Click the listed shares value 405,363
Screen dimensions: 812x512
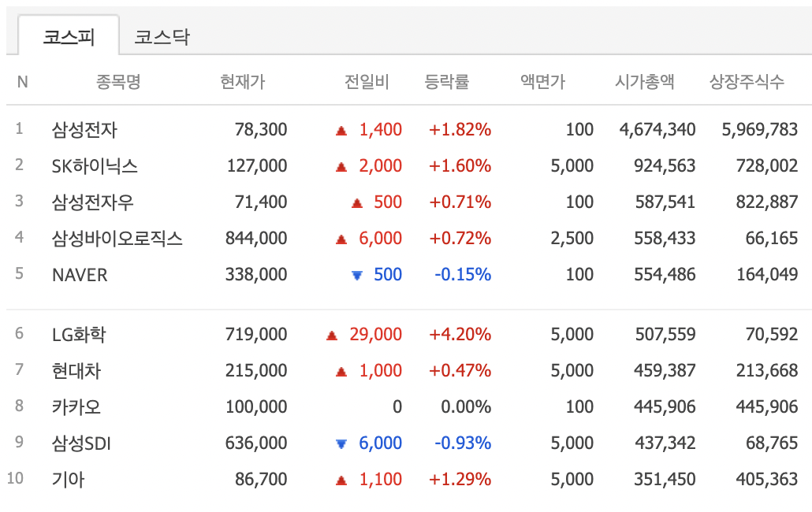[767, 479]
